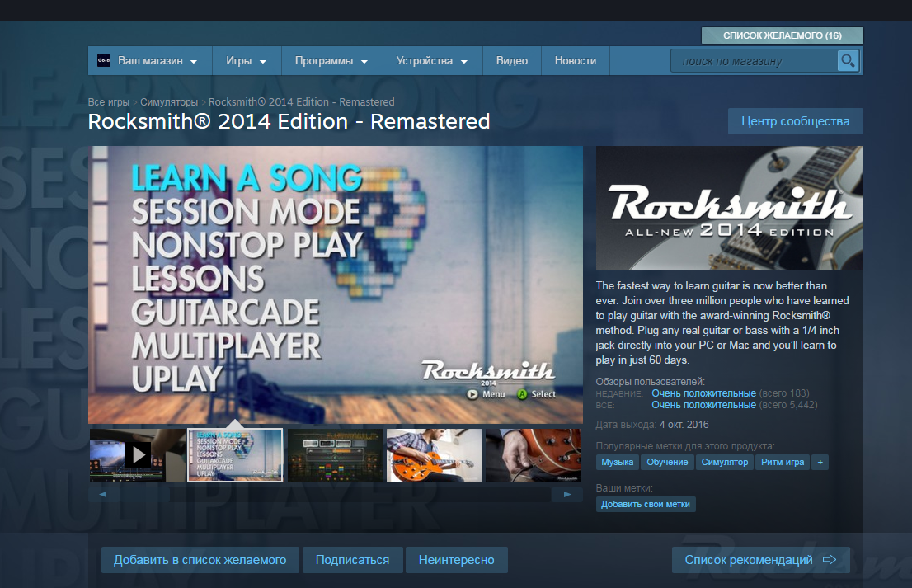Image resolution: width=912 pixels, height=588 pixels.
Task: Click the Все игры breadcrumb link
Action: pyautogui.click(x=109, y=101)
